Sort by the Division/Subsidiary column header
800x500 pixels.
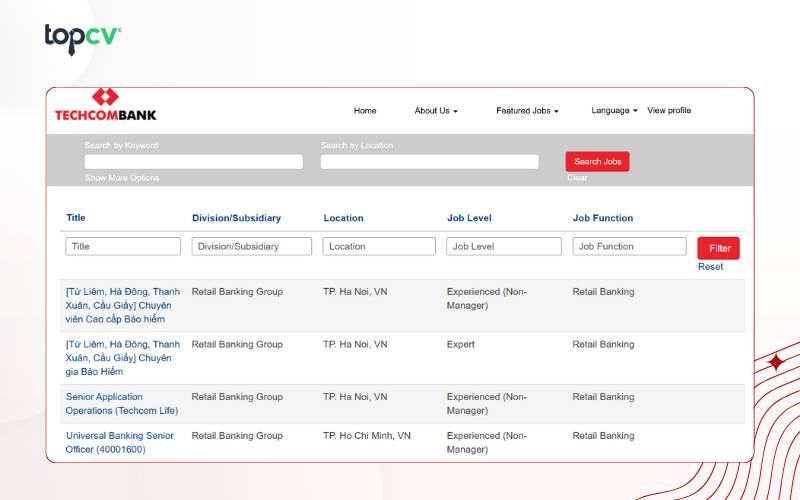click(236, 218)
